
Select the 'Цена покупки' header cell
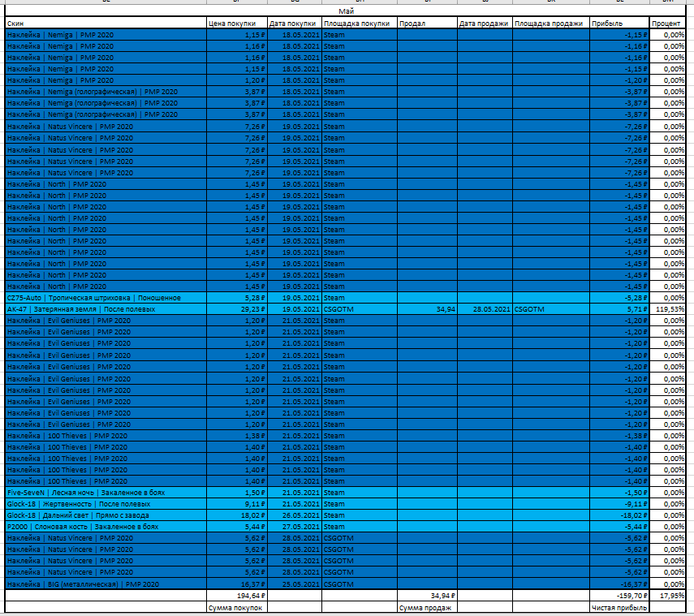coord(237,23)
